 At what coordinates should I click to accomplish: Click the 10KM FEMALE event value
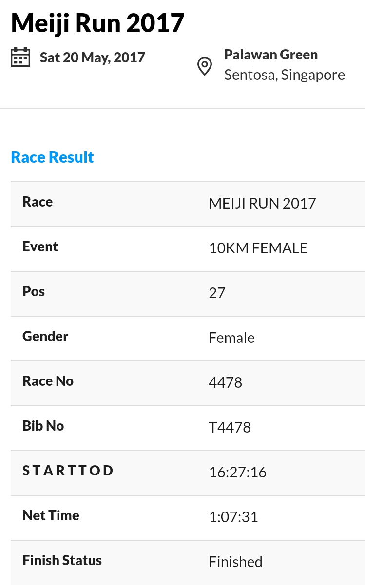(x=258, y=248)
